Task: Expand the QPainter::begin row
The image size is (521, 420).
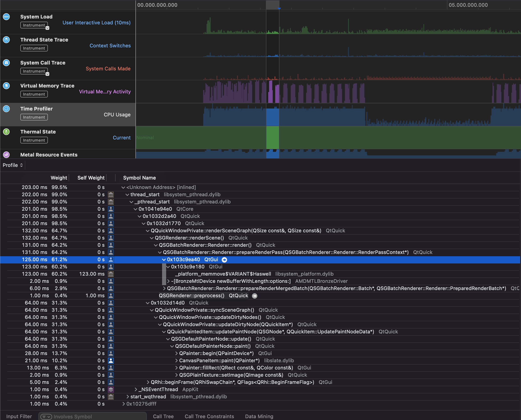Action: [176, 353]
